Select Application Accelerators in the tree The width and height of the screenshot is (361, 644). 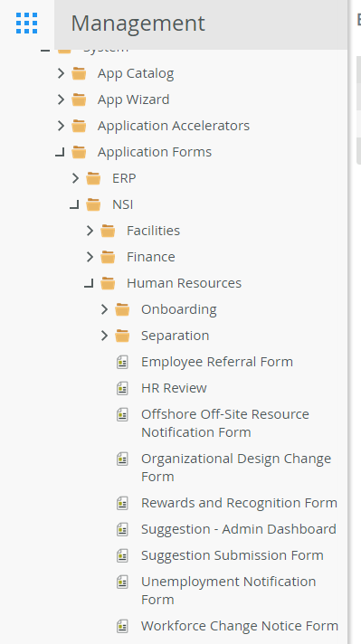click(174, 126)
